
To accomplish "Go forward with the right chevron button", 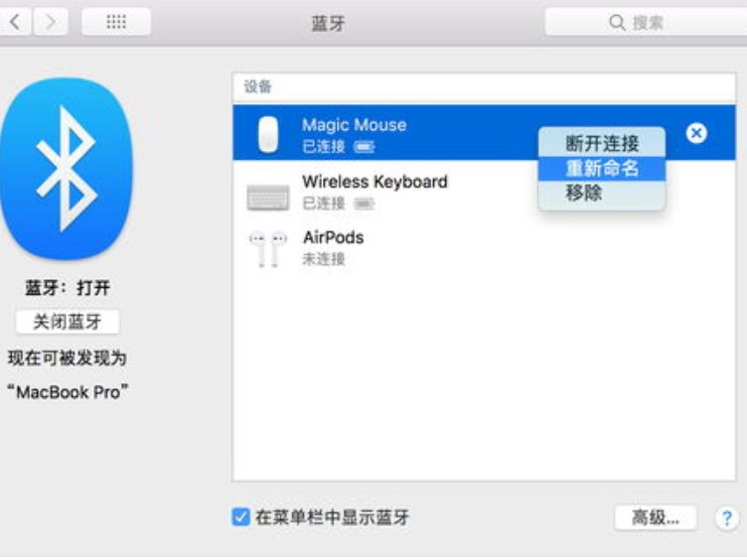I will [50, 22].
